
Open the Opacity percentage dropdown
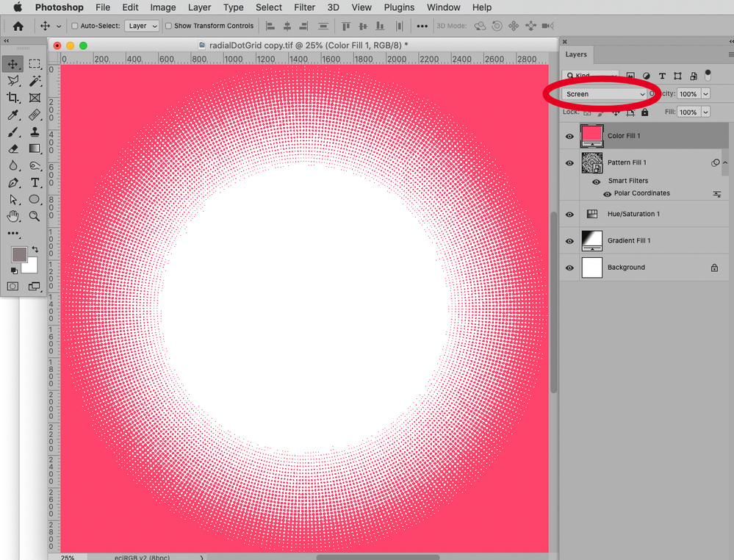(x=705, y=93)
